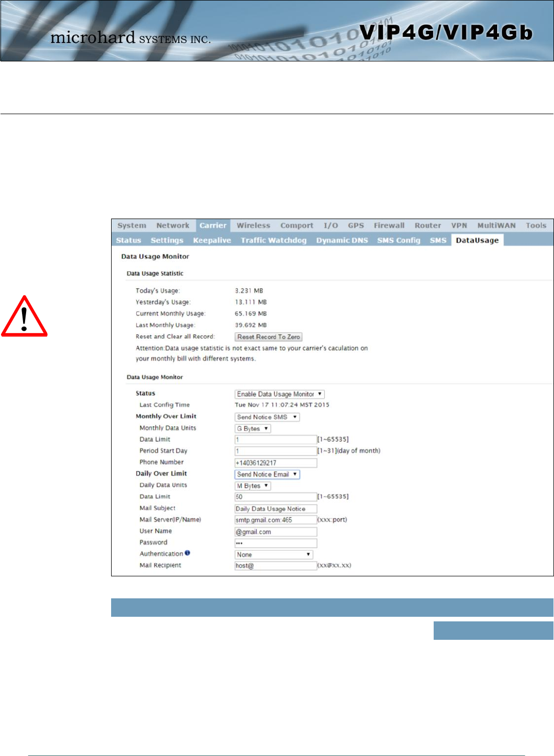Click the Reset Record To Zero button

268,337
